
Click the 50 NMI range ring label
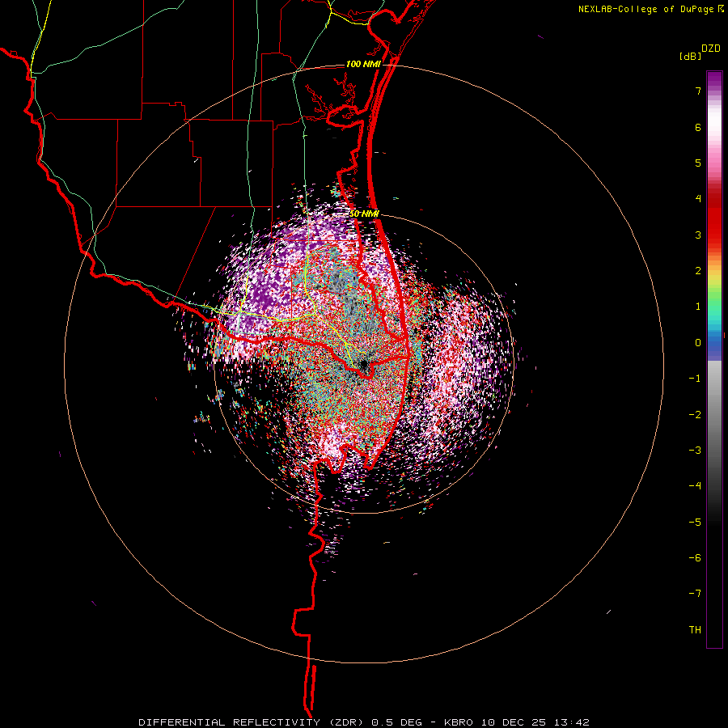click(364, 214)
